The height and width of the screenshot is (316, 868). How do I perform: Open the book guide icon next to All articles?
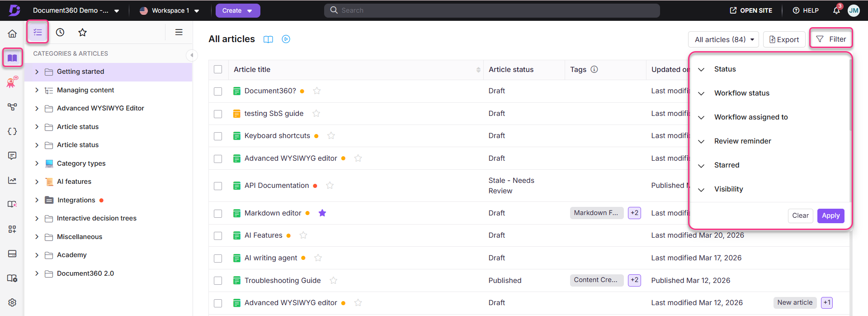coord(268,39)
